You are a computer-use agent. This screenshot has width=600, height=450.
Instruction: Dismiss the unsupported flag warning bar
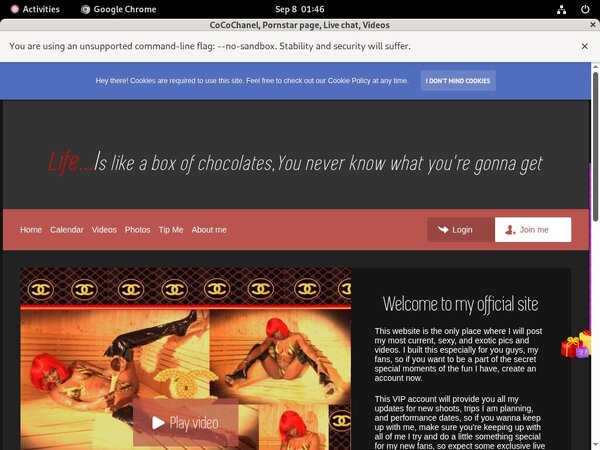point(585,46)
